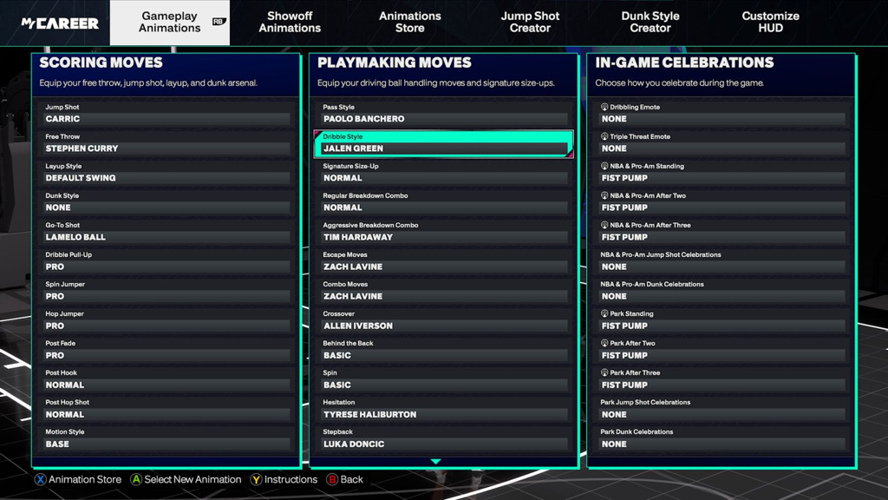Click the MyCAREER logo
Image resolution: width=888 pixels, height=500 pixels.
60,23
